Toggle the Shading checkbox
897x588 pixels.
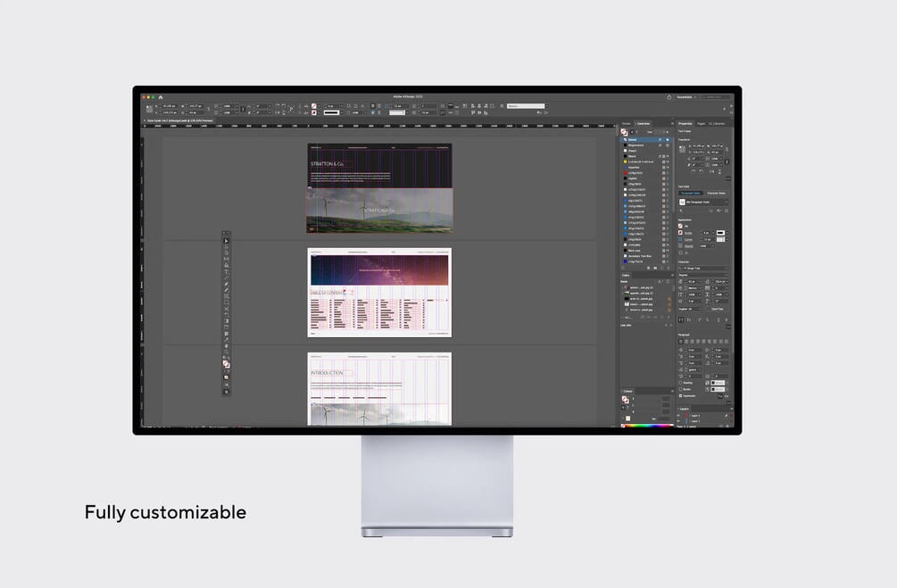tap(680, 383)
